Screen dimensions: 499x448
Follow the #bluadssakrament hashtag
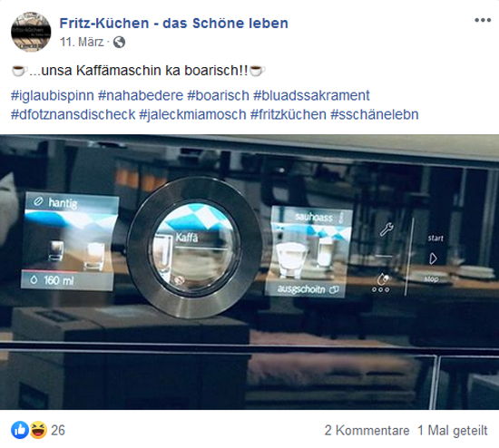(x=311, y=95)
